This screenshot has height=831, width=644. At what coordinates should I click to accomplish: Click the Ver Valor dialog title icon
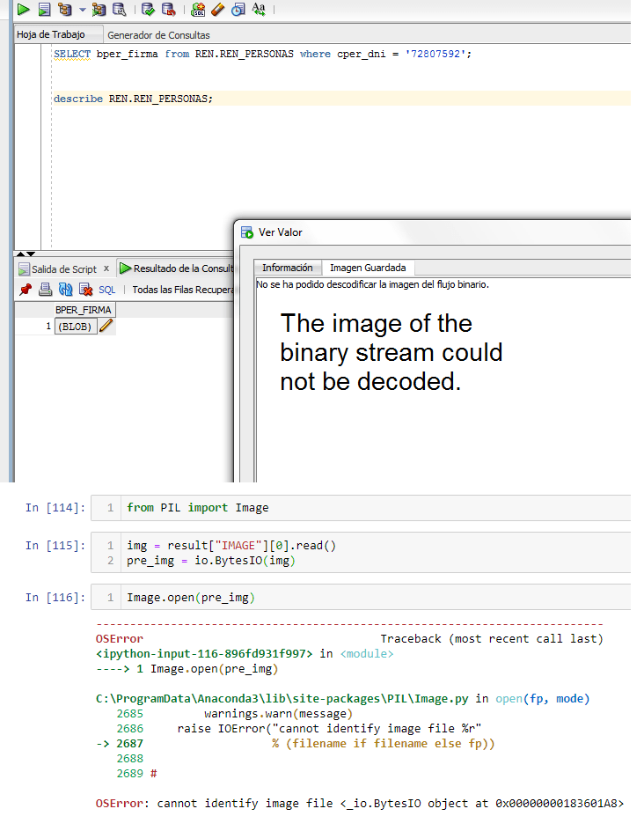[x=247, y=232]
